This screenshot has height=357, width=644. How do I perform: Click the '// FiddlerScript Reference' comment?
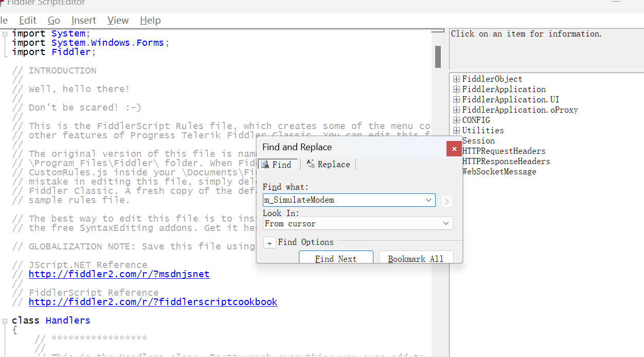point(85,293)
